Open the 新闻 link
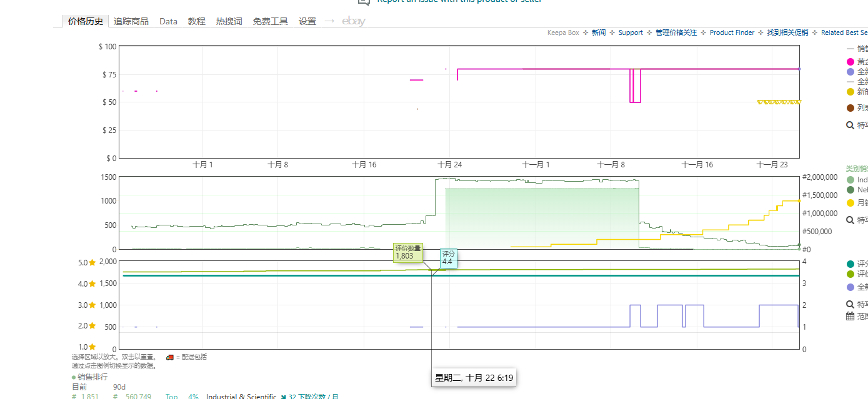This screenshot has width=868, height=399. pyautogui.click(x=599, y=32)
